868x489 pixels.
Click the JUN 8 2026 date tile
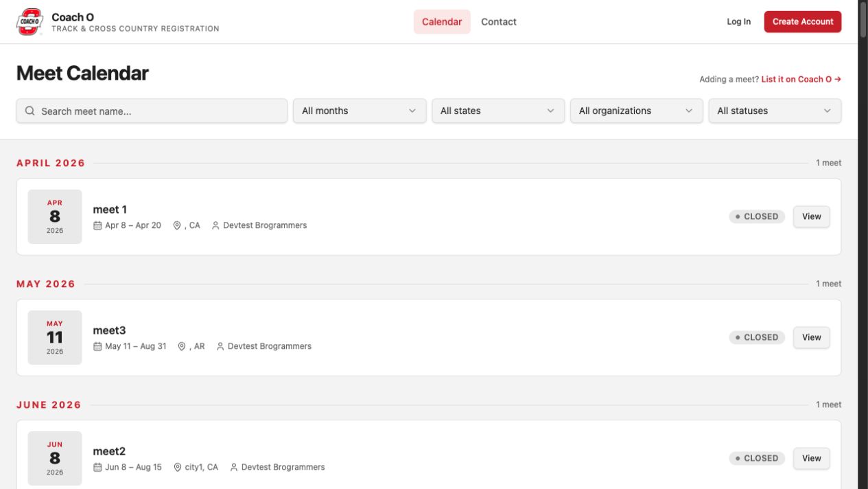pyautogui.click(x=55, y=459)
